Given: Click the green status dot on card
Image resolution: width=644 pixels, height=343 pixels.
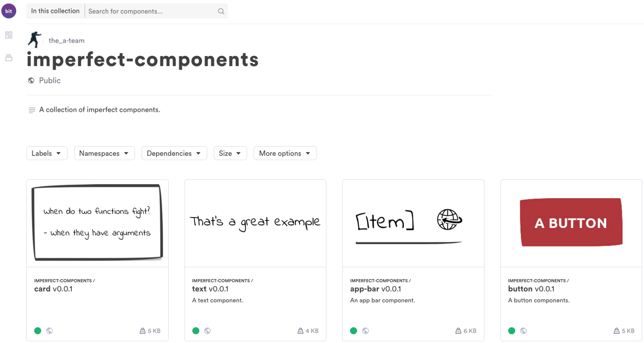Looking at the screenshot, I should coord(38,331).
